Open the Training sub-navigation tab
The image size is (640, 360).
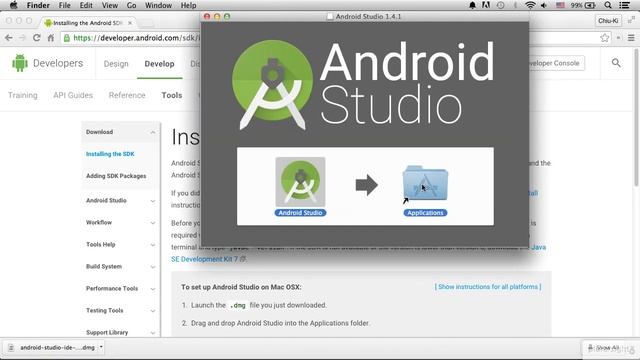[x=22, y=95]
